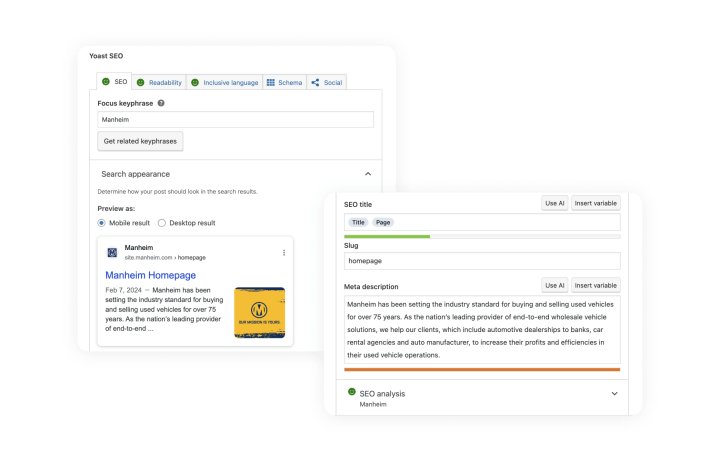This screenshot has width=720, height=461.
Task: Select Desktop result preview option
Action: (162, 223)
